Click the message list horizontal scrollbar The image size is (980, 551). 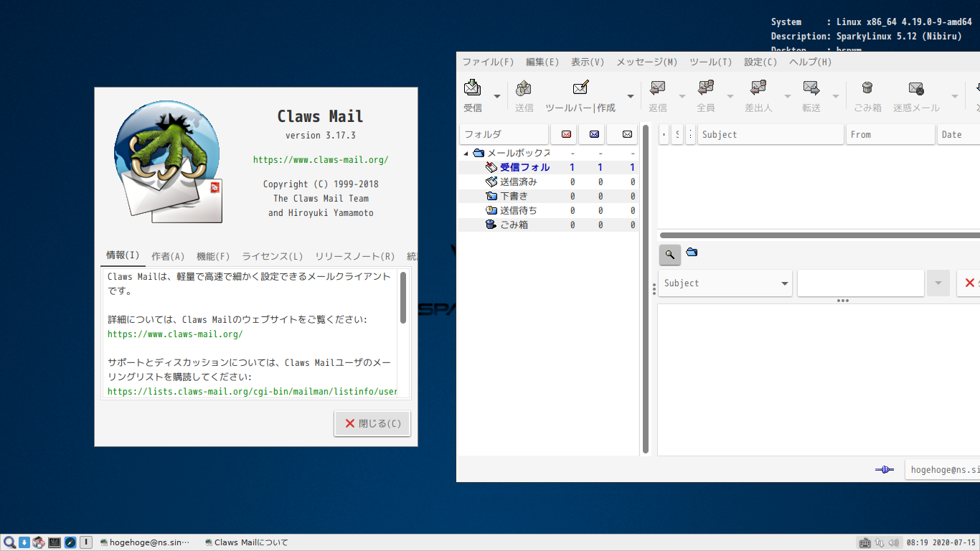pos(819,235)
